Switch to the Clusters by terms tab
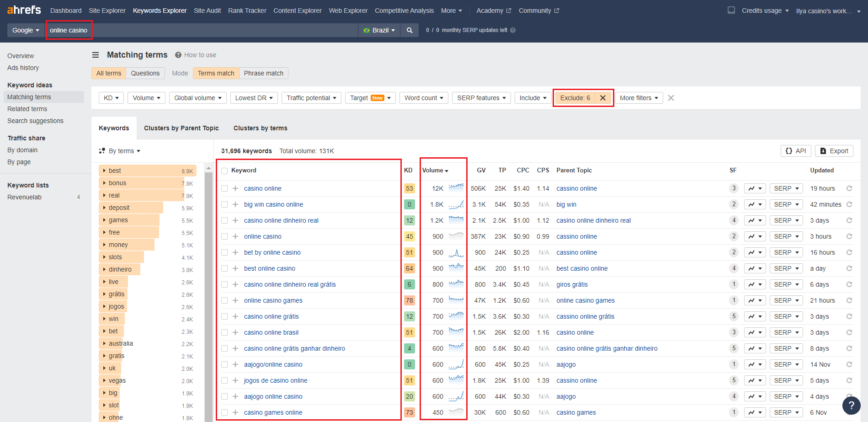 (x=261, y=128)
